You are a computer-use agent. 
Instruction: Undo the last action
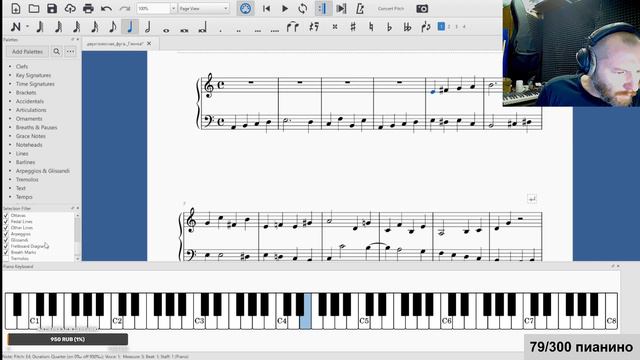pyautogui.click(x=106, y=9)
